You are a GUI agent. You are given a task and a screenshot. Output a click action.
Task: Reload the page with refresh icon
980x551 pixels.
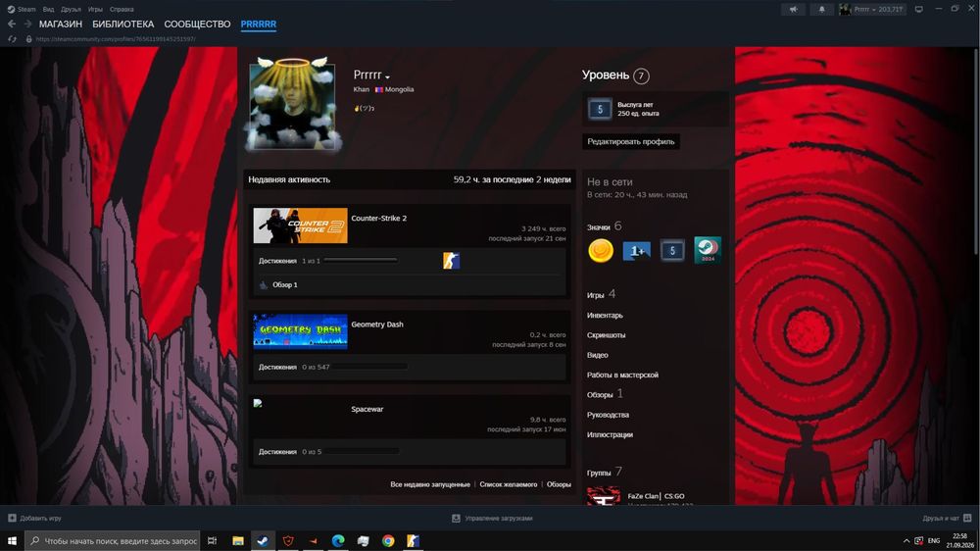(12, 39)
